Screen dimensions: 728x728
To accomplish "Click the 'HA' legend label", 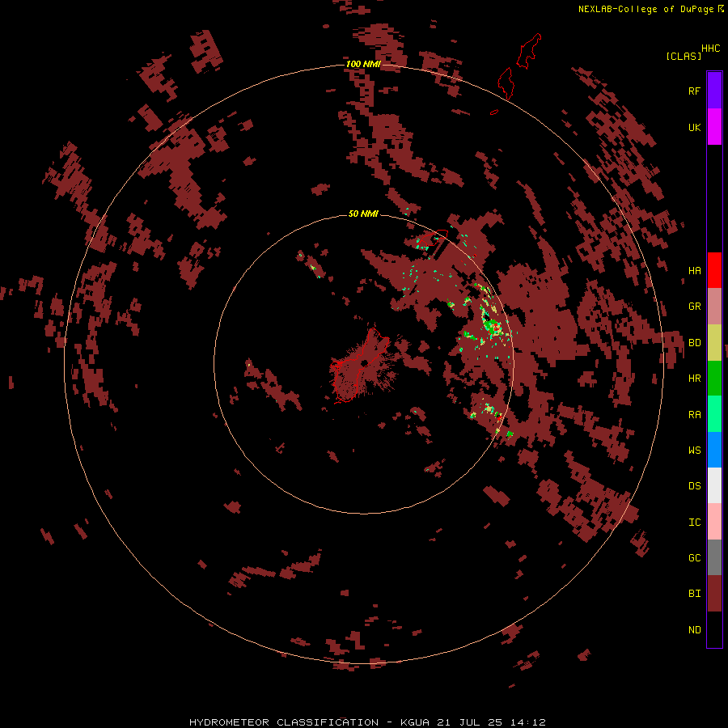I will (x=694, y=271).
